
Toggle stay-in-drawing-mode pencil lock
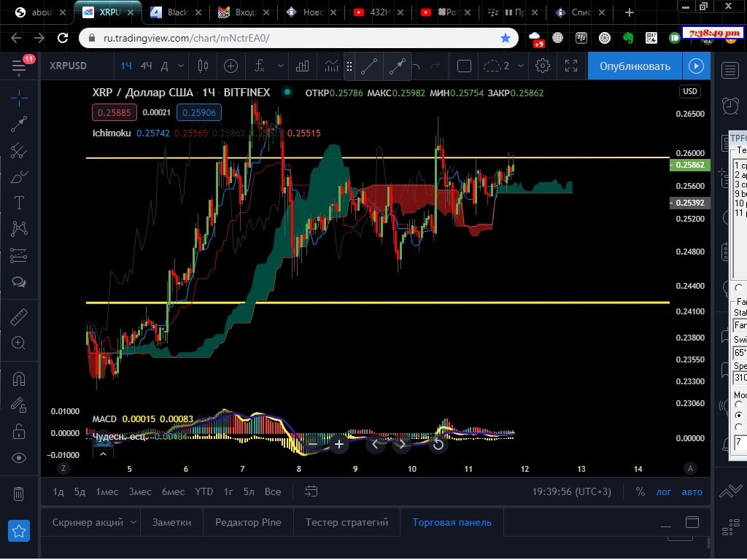tap(19, 405)
